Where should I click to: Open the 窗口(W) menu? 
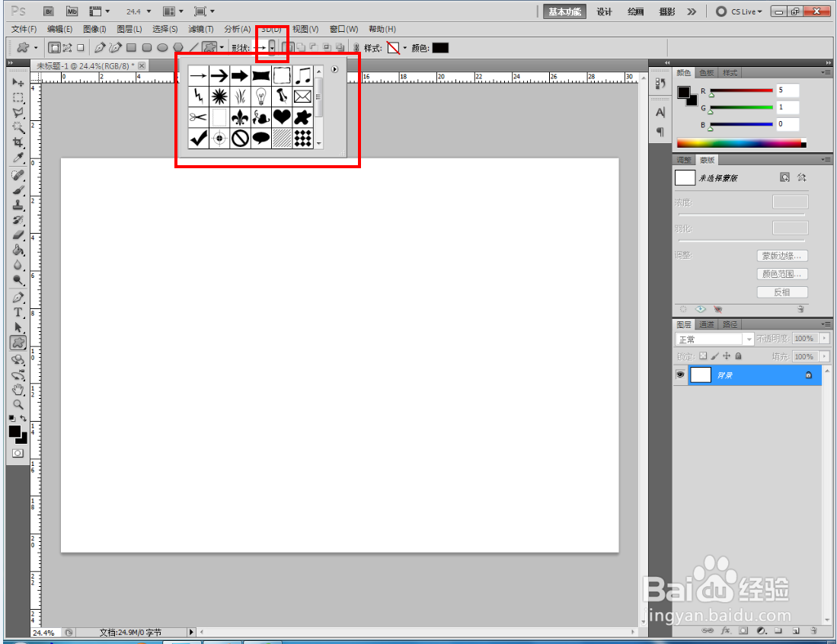click(343, 30)
